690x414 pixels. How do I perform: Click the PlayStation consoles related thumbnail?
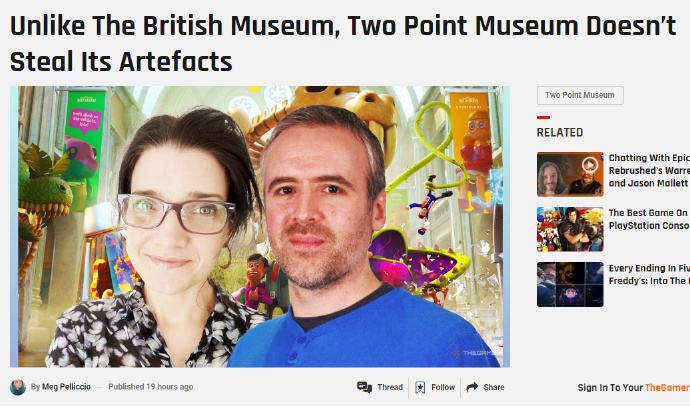tap(570, 229)
